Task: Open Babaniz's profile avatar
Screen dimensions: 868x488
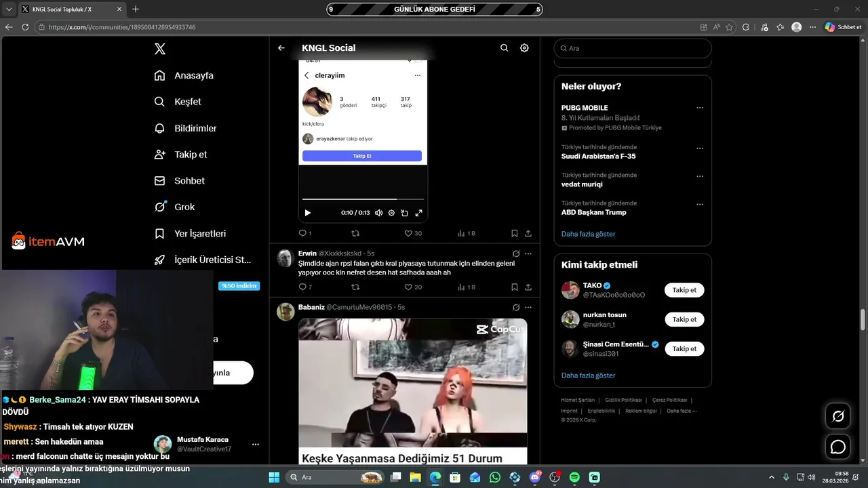Action: click(285, 311)
